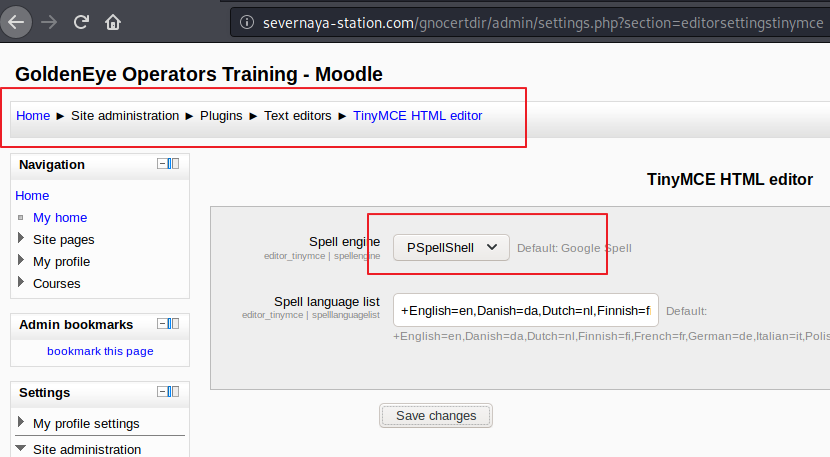Hide the Navigation block using its minus icon
The width and height of the screenshot is (830, 457).
pyautogui.click(x=161, y=164)
